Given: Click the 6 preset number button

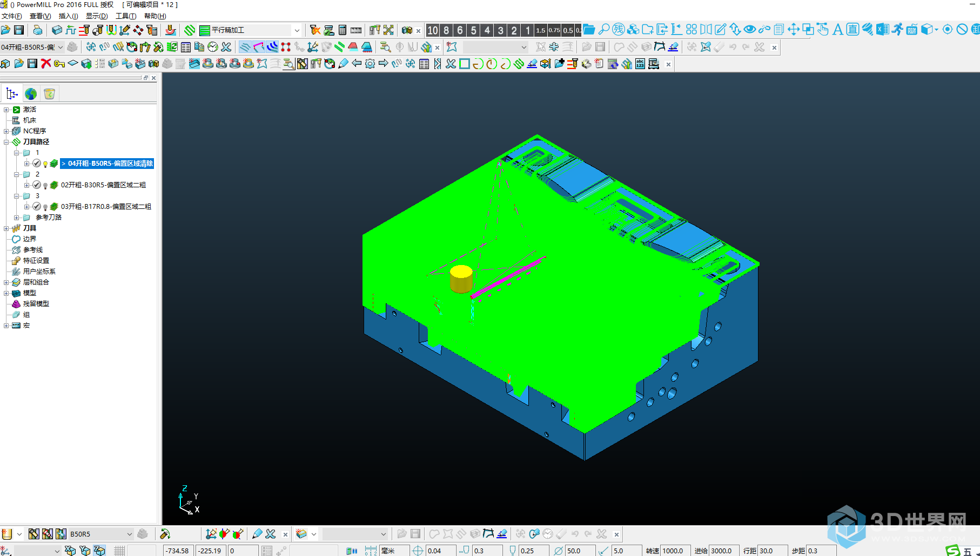Looking at the screenshot, I should pyautogui.click(x=460, y=30).
